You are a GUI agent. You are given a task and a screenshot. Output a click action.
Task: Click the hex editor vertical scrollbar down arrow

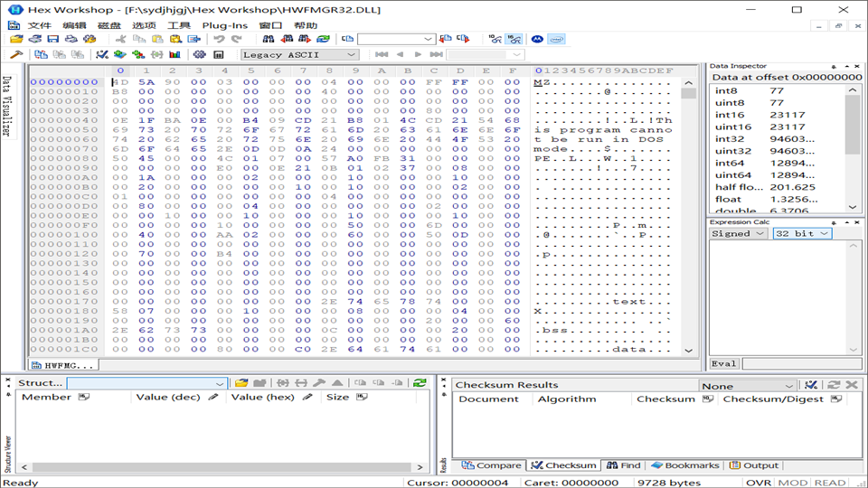pyautogui.click(x=689, y=351)
